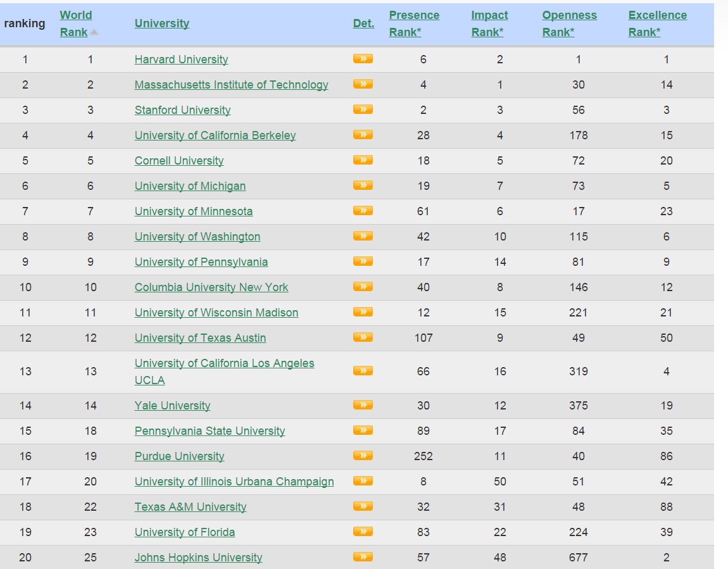Open details icon for University of Pennsylvania
The image size is (728, 569).
point(363,261)
